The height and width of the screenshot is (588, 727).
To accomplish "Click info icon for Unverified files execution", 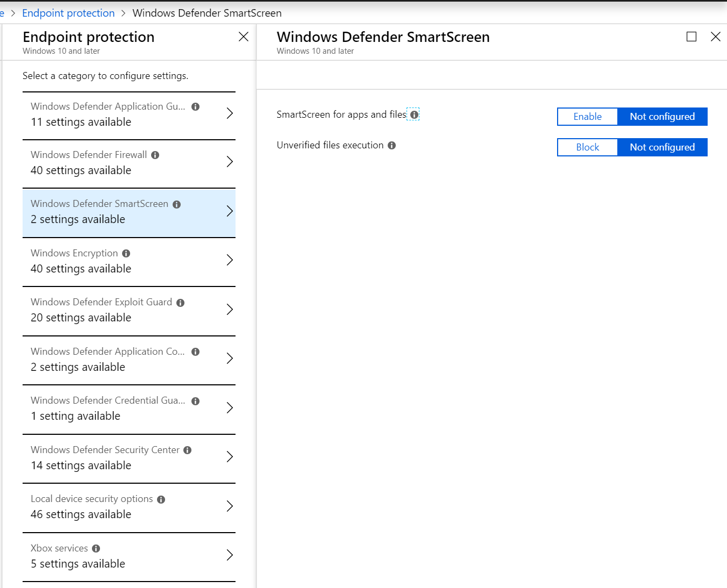I will [x=392, y=146].
